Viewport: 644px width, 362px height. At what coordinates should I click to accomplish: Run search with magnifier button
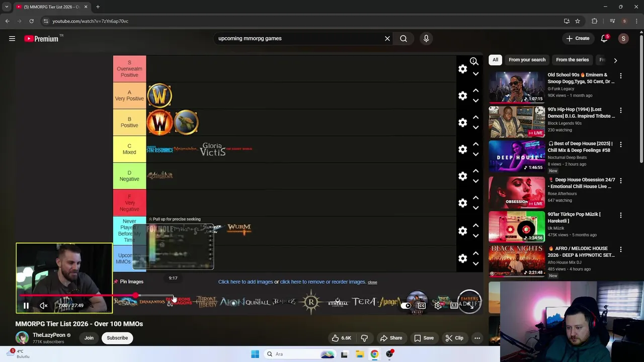coord(404,38)
